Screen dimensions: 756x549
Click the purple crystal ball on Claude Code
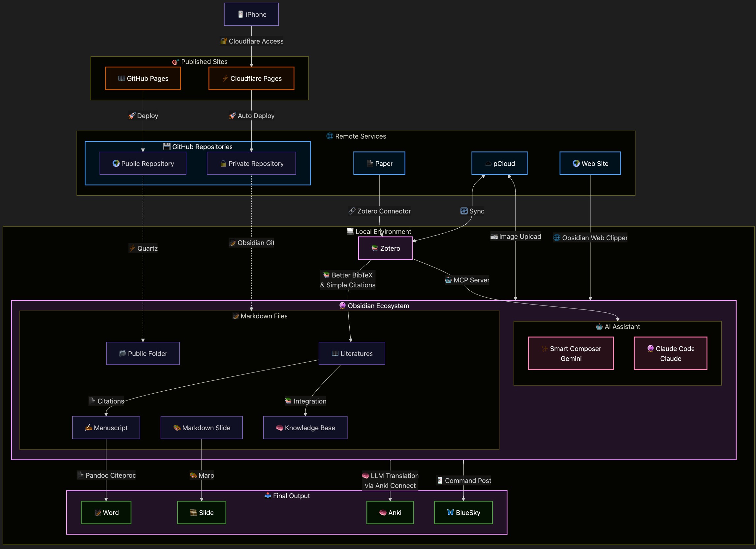(x=650, y=348)
